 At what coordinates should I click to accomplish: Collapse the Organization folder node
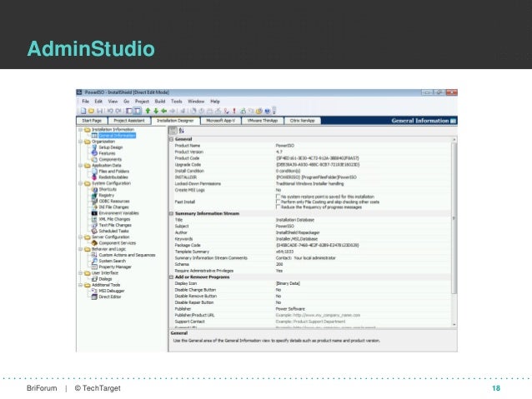(x=81, y=142)
